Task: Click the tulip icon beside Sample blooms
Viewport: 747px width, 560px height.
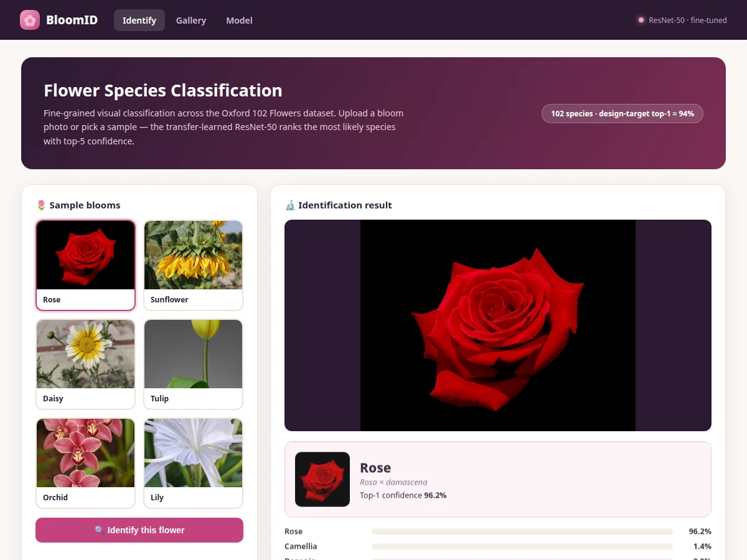Action: [41, 205]
